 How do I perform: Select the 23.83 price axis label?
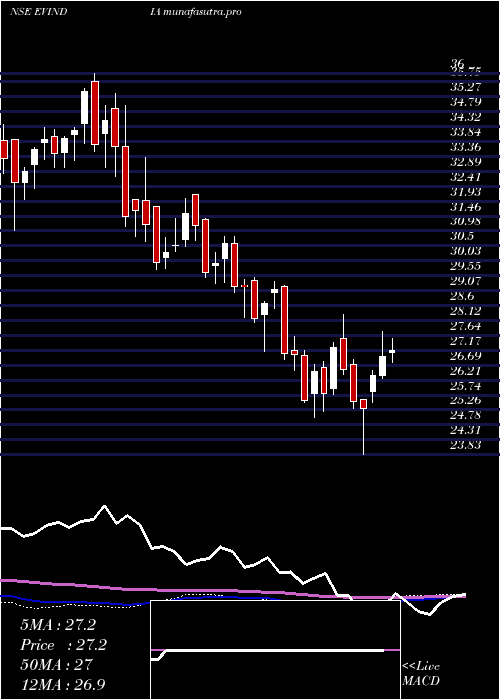tap(466, 445)
